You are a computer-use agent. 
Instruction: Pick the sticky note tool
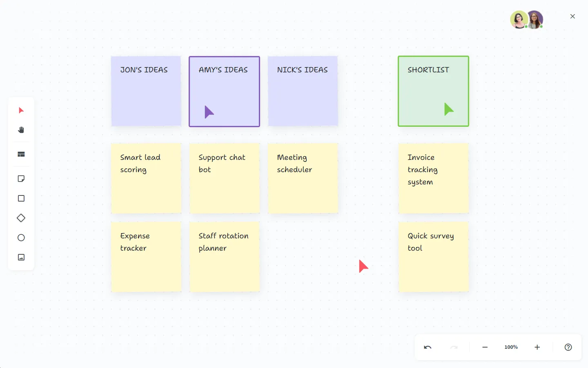tap(21, 179)
